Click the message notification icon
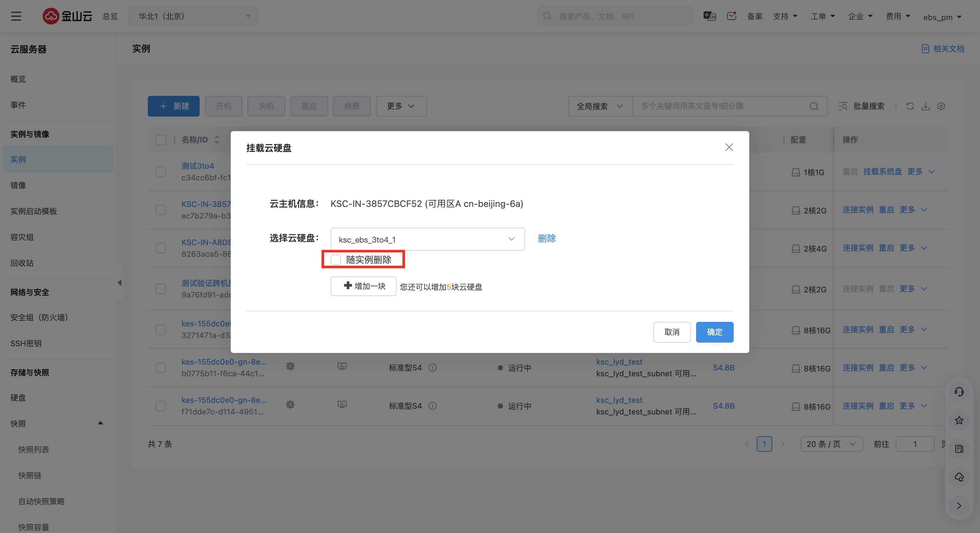980x533 pixels. 731,16
